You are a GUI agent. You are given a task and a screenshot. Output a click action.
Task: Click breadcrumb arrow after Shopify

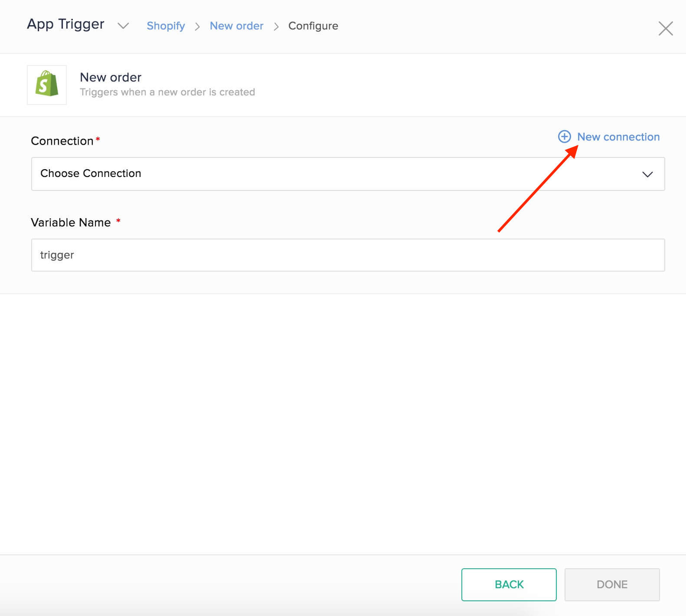click(x=197, y=26)
